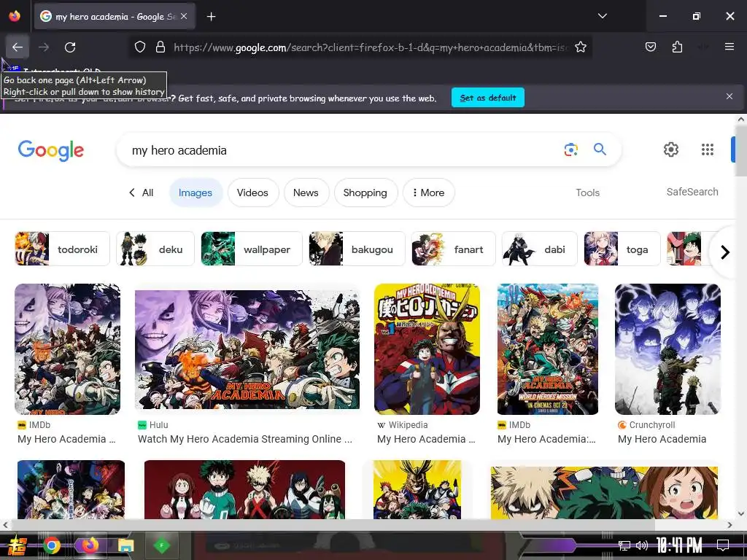Open the red background character lineup image
This screenshot has width=747, height=560.
coord(244,489)
